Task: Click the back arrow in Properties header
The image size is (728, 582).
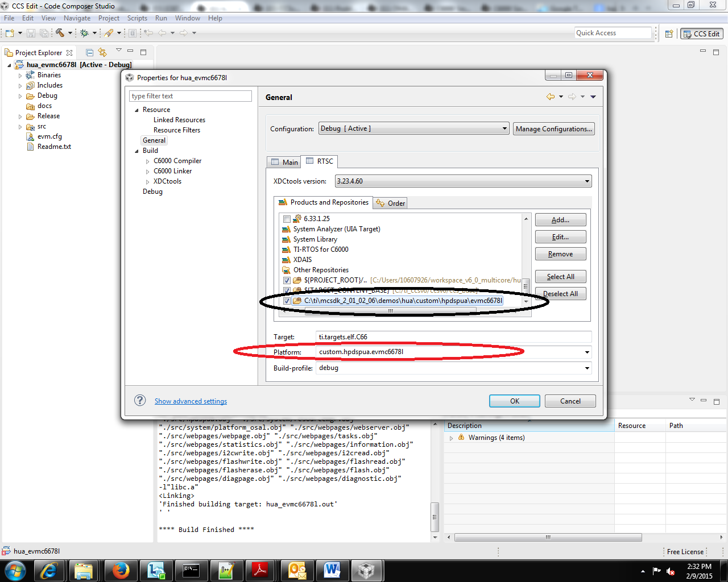Action: point(551,97)
